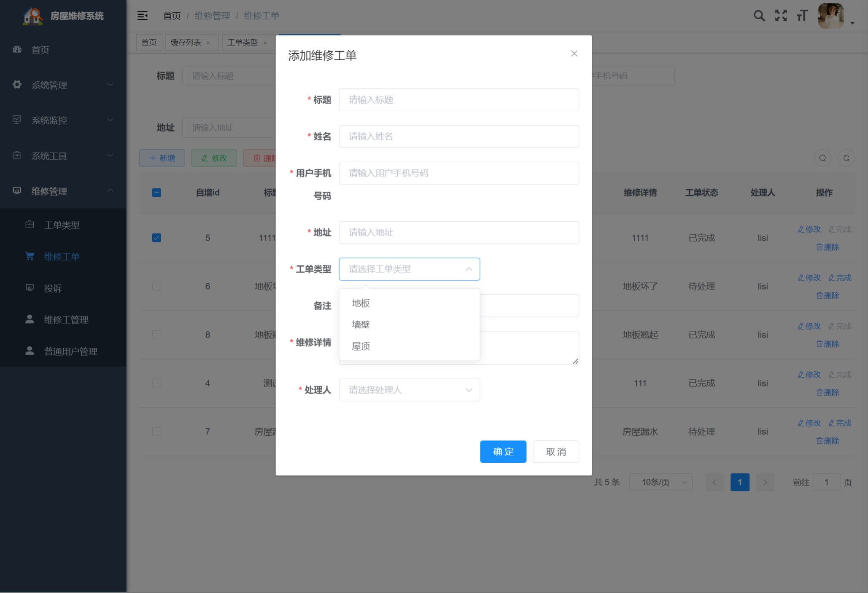868x593 pixels.
Task: Choose 墙壁 from work order type list
Action: coord(361,325)
